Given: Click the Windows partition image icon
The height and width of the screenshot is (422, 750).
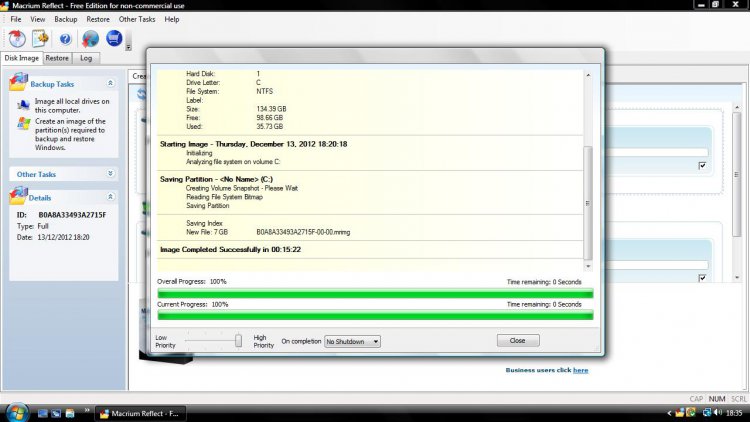Looking at the screenshot, I should [24, 123].
